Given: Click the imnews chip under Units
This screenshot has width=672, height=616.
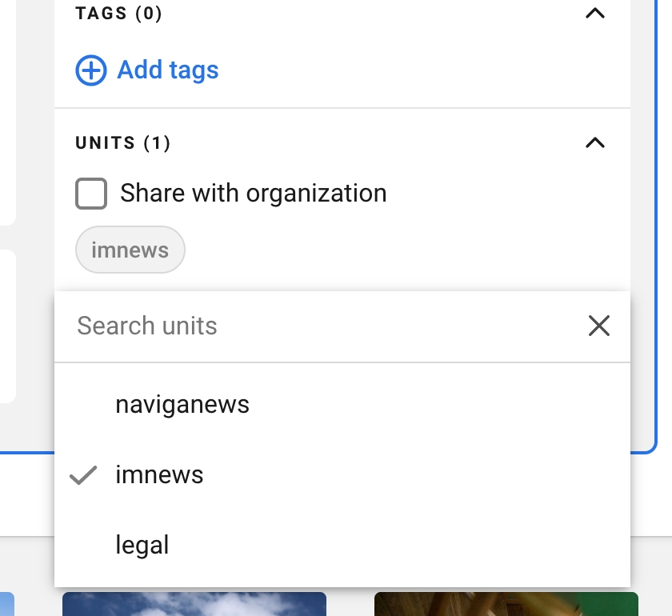Looking at the screenshot, I should click(x=130, y=250).
